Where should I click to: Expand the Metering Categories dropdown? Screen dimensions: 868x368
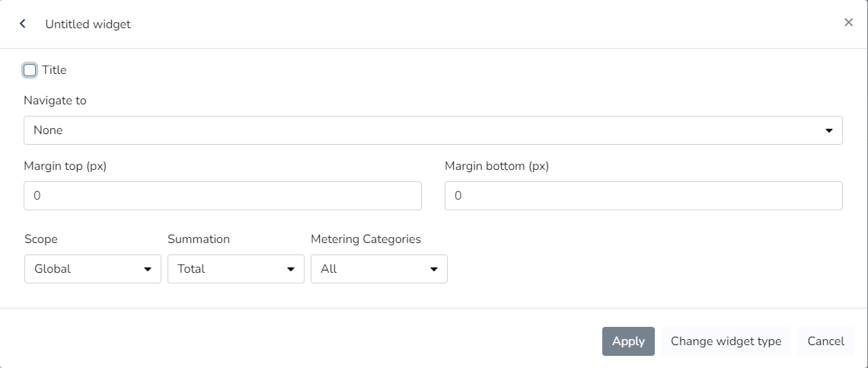(379, 269)
